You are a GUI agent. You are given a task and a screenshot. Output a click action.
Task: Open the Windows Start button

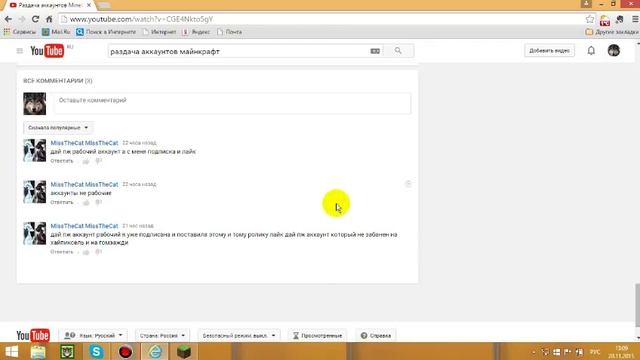click(11, 351)
